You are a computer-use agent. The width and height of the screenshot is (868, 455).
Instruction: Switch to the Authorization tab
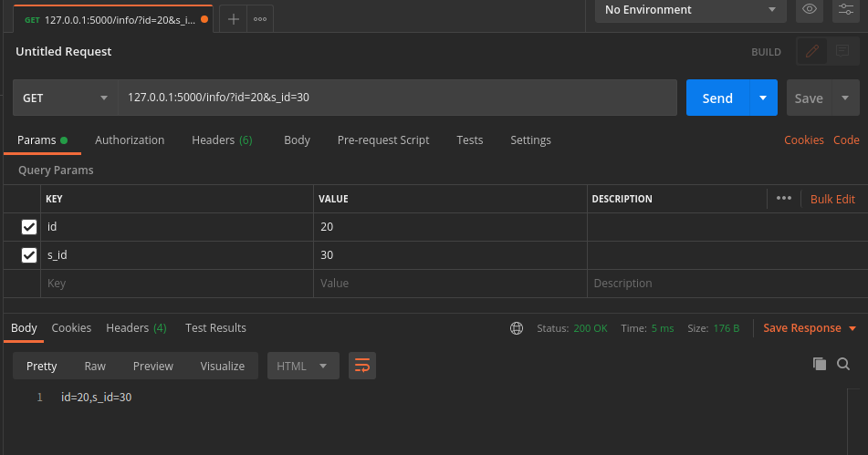point(130,140)
